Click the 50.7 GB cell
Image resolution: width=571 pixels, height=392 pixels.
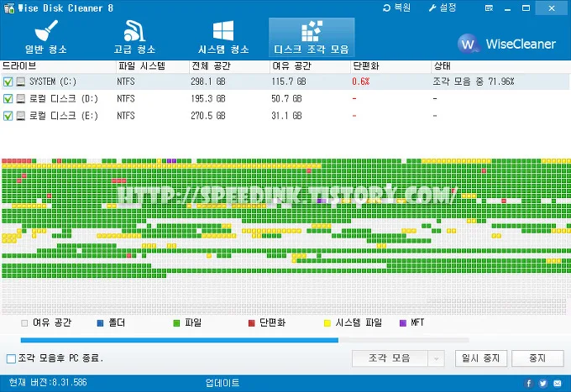[x=286, y=99]
